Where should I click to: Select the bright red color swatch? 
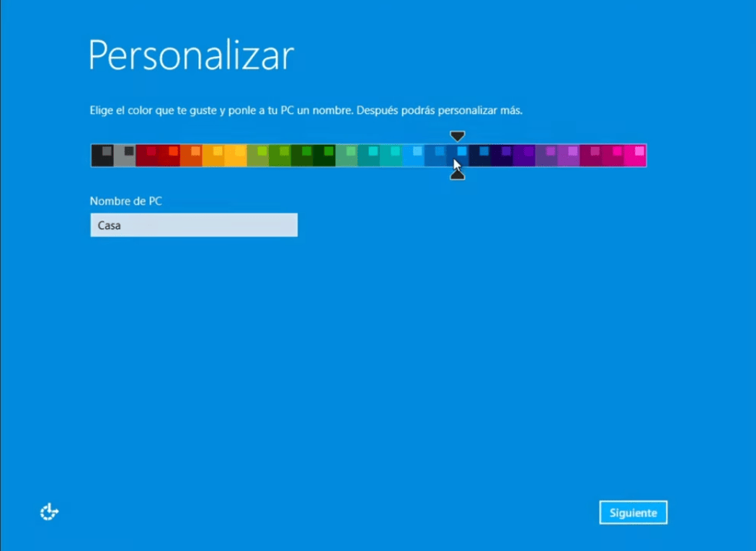[x=169, y=156]
